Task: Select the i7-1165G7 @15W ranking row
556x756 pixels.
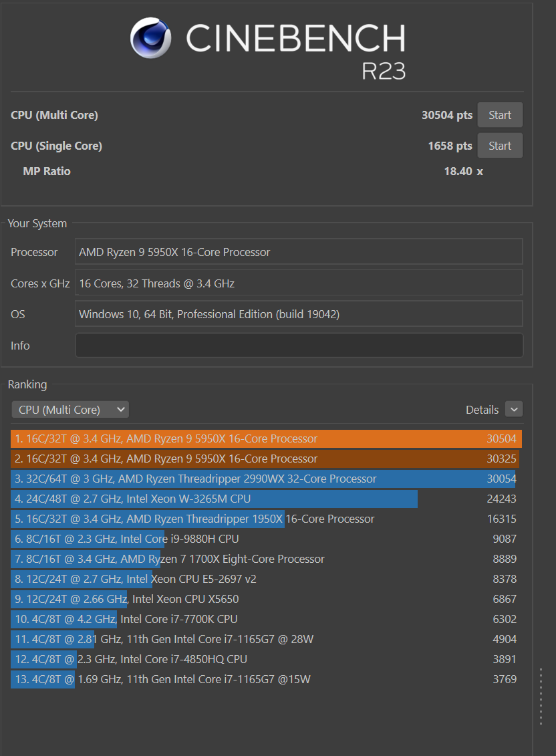Action: tap(266, 679)
